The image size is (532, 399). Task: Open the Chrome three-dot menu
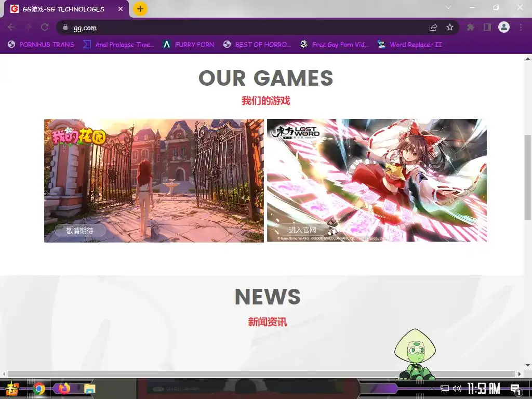click(x=521, y=28)
